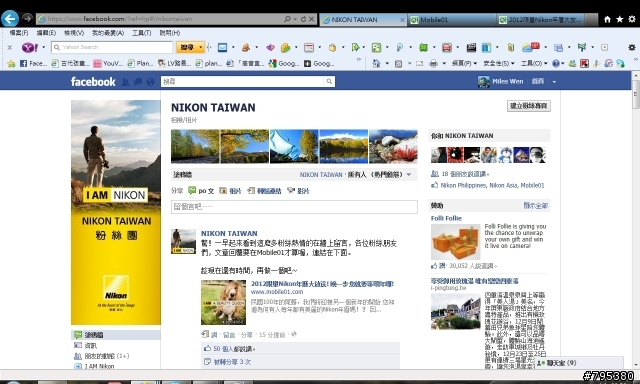Open the 檢視(V) view menu

tap(74, 33)
